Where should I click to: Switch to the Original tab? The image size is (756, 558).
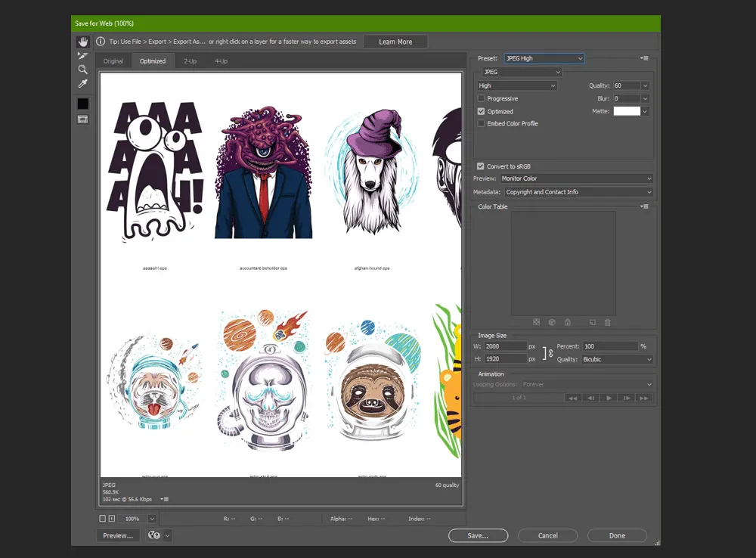click(x=113, y=61)
